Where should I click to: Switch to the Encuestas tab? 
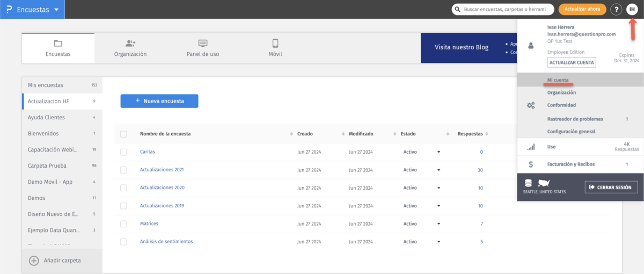tap(58, 48)
